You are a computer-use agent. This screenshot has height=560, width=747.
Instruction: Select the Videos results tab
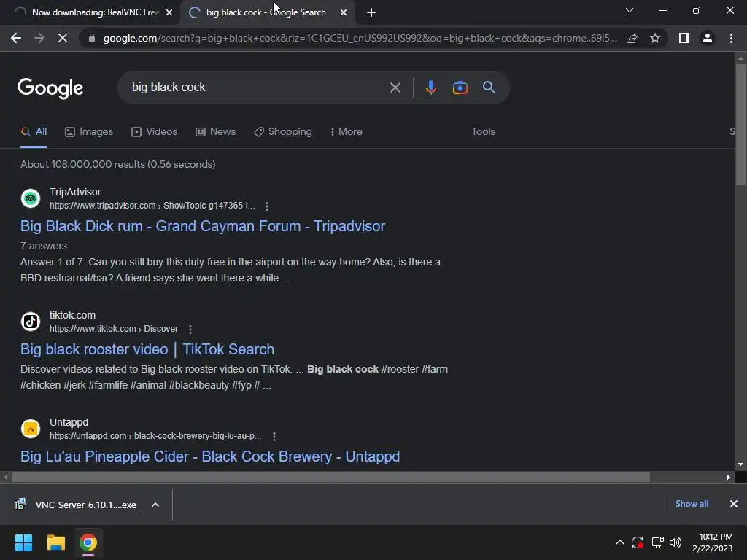pos(155,132)
